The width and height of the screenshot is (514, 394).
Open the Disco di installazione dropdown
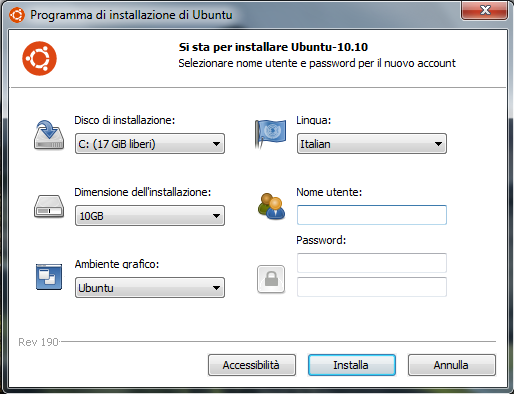point(150,144)
